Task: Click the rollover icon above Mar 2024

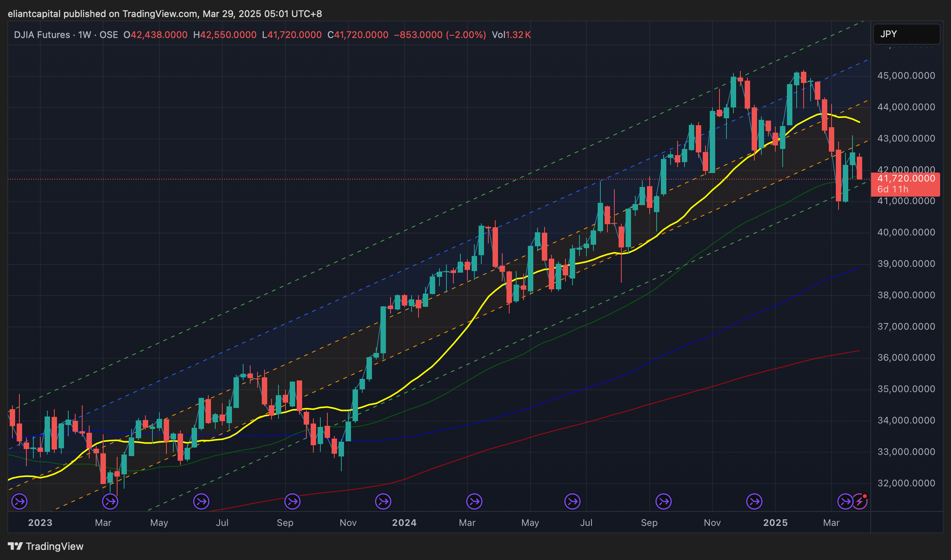Action: [474, 501]
